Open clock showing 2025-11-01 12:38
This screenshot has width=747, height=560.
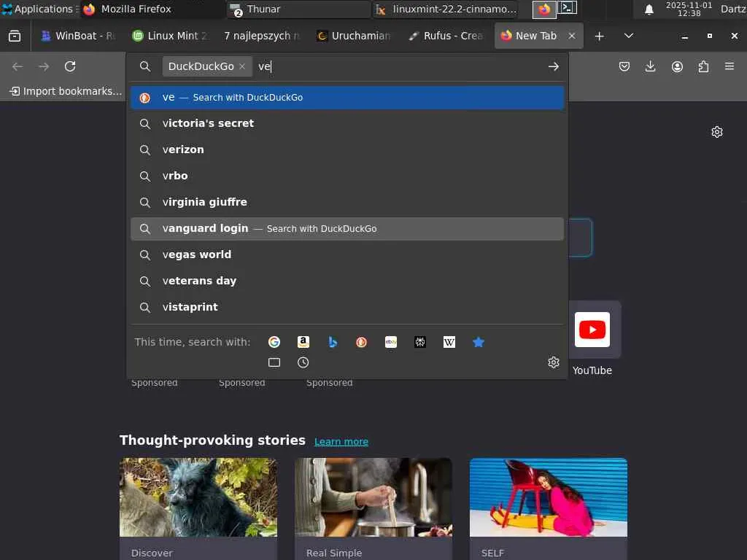pyautogui.click(x=689, y=9)
